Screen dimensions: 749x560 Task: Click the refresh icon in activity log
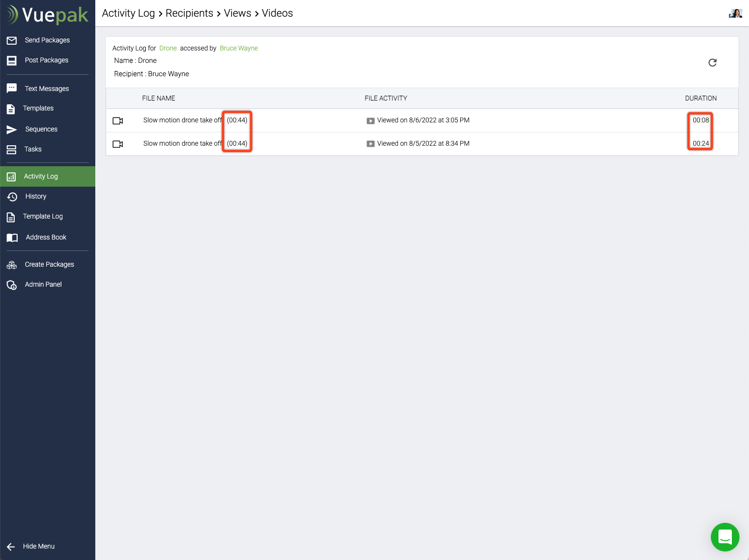(712, 63)
